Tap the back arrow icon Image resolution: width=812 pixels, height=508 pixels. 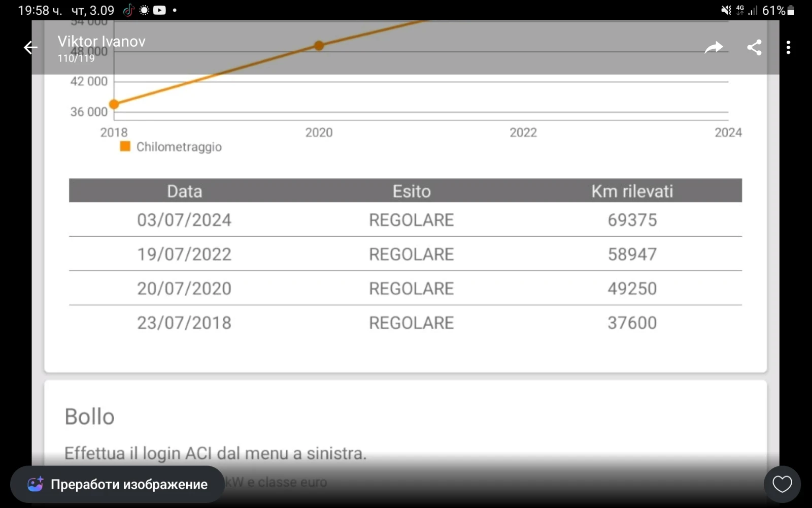30,48
